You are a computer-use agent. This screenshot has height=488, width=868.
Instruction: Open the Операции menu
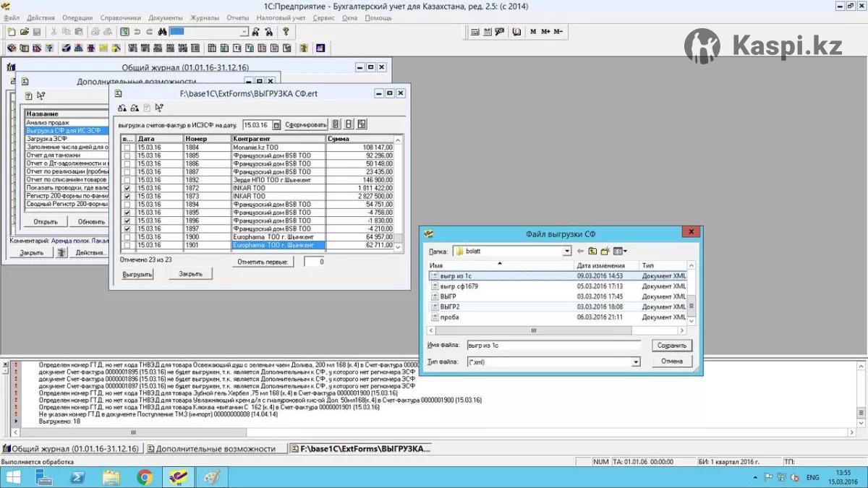pyautogui.click(x=77, y=17)
